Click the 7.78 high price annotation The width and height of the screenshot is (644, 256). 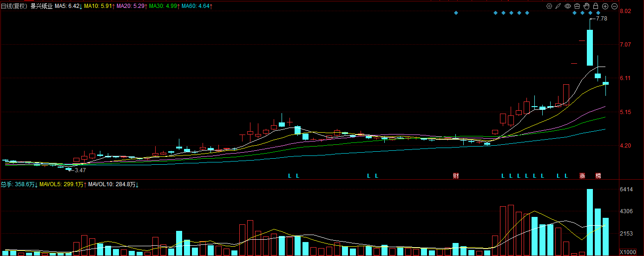(601, 19)
